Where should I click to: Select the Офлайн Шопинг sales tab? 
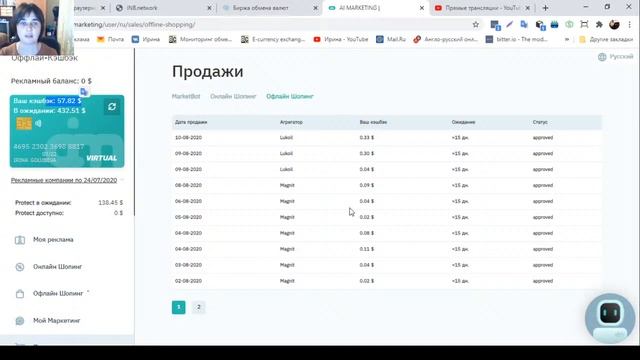click(290, 96)
